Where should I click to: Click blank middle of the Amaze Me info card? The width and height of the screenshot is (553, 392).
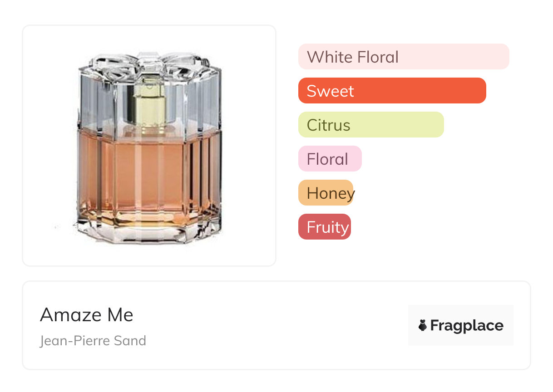[272, 325]
